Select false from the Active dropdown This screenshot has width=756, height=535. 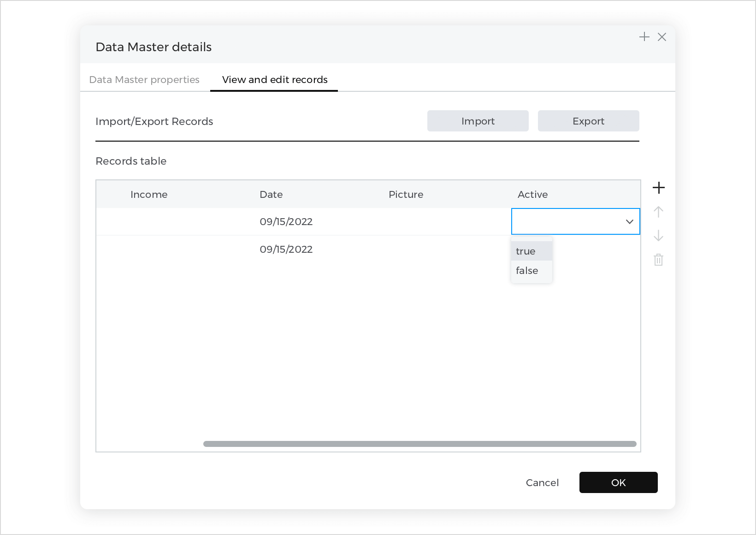coord(526,271)
